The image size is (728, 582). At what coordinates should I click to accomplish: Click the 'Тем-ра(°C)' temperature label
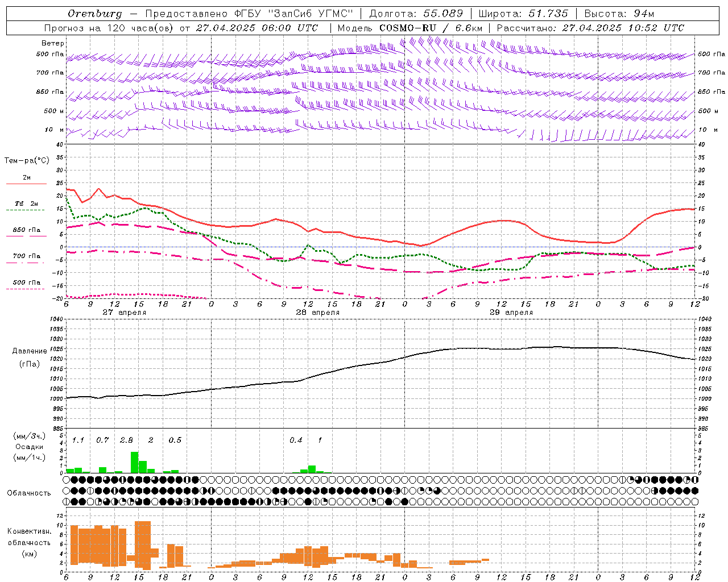[x=27, y=161]
